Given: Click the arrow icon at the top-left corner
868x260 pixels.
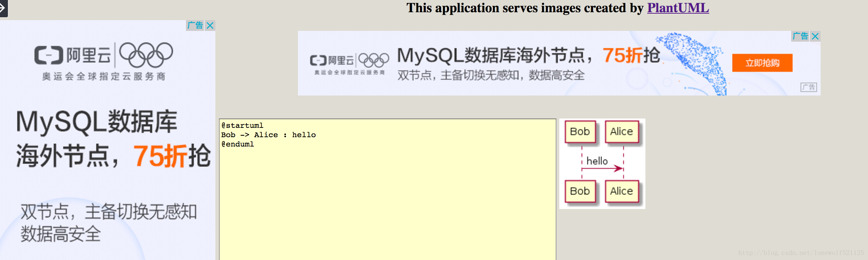Looking at the screenshot, I should 3,8.
